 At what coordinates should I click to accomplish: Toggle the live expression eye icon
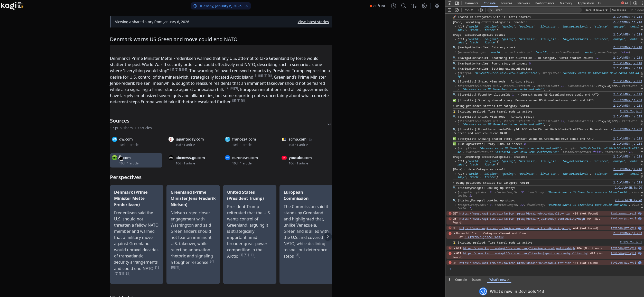pyautogui.click(x=480, y=10)
